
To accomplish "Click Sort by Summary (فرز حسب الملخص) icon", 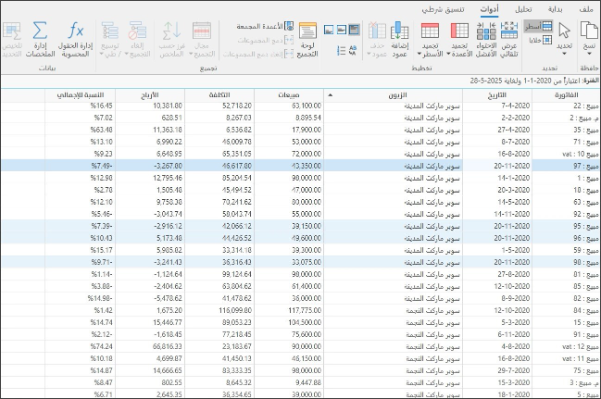I will click(172, 31).
